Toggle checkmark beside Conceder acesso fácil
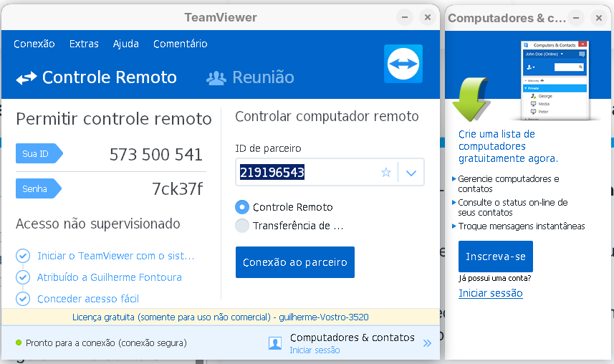 23,299
